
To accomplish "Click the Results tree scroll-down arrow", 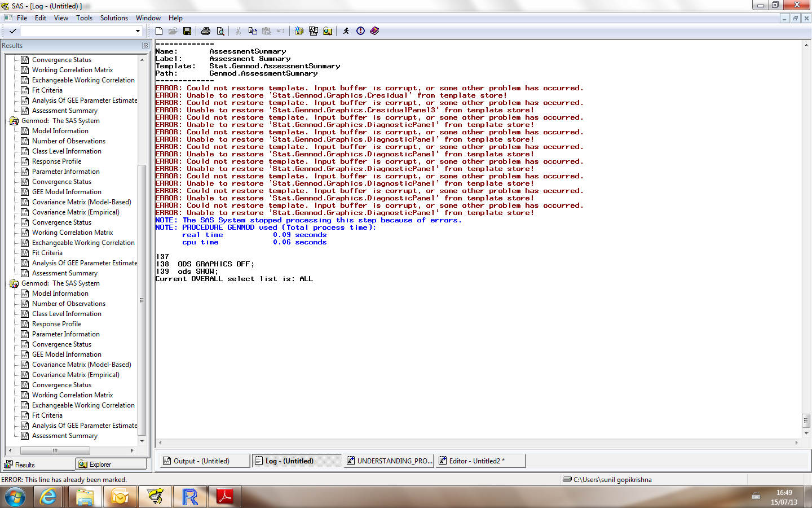I will pyautogui.click(x=142, y=441).
